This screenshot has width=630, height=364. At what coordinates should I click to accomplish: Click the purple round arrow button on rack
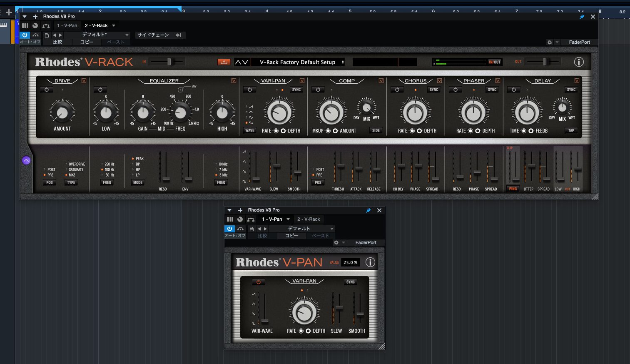tap(26, 160)
